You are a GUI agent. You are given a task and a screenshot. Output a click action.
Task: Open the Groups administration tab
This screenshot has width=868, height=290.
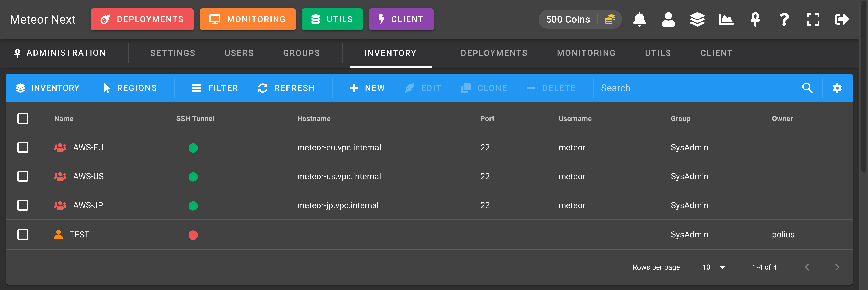click(x=302, y=53)
